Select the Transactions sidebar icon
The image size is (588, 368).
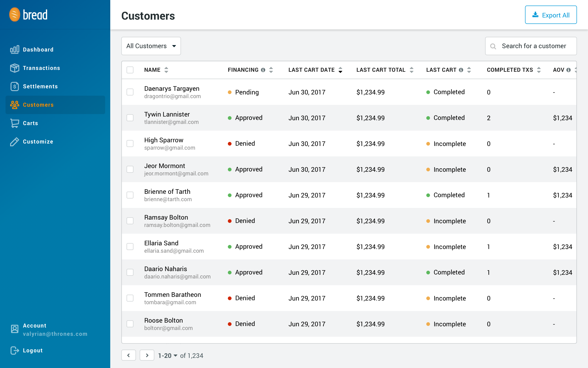pos(14,68)
